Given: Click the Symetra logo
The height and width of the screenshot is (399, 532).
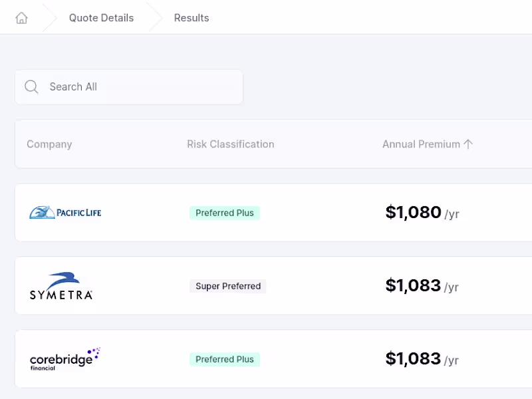Looking at the screenshot, I should [x=61, y=286].
